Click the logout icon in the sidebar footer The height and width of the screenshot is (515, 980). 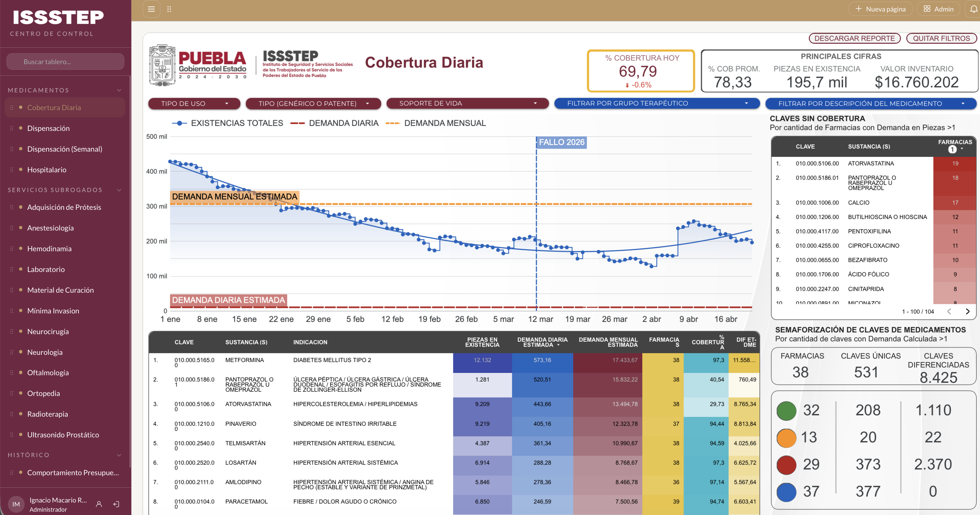pyautogui.click(x=116, y=504)
